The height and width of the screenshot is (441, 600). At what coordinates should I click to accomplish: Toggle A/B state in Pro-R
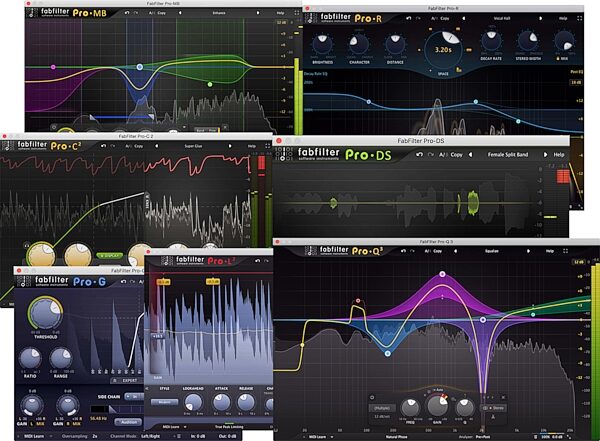click(434, 18)
